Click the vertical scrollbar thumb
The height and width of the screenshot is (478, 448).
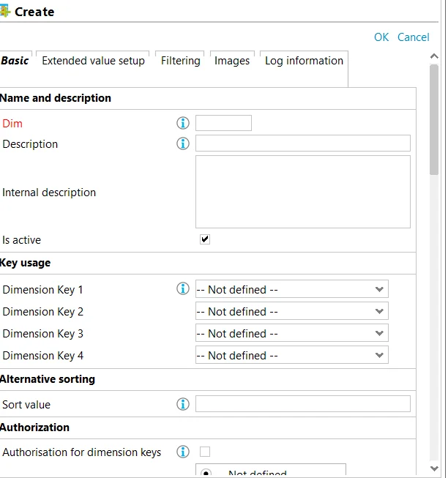click(434, 119)
